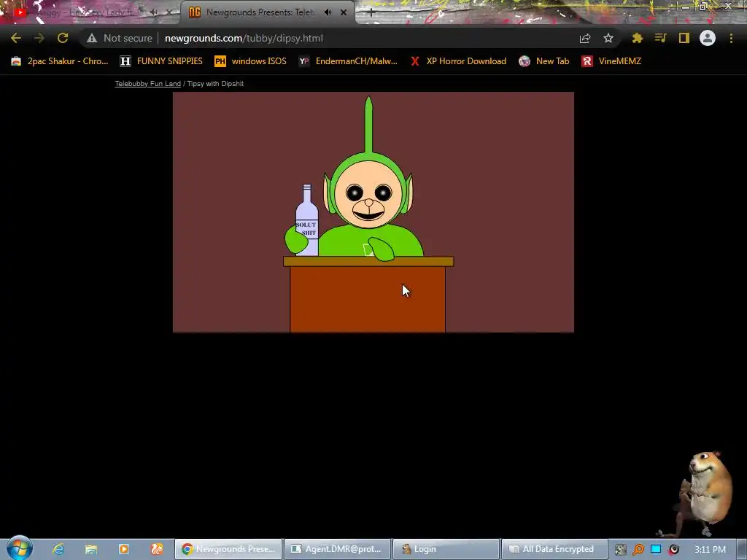This screenshot has height=560, width=747.
Task: Go back to the previous page
Action: tap(16, 38)
